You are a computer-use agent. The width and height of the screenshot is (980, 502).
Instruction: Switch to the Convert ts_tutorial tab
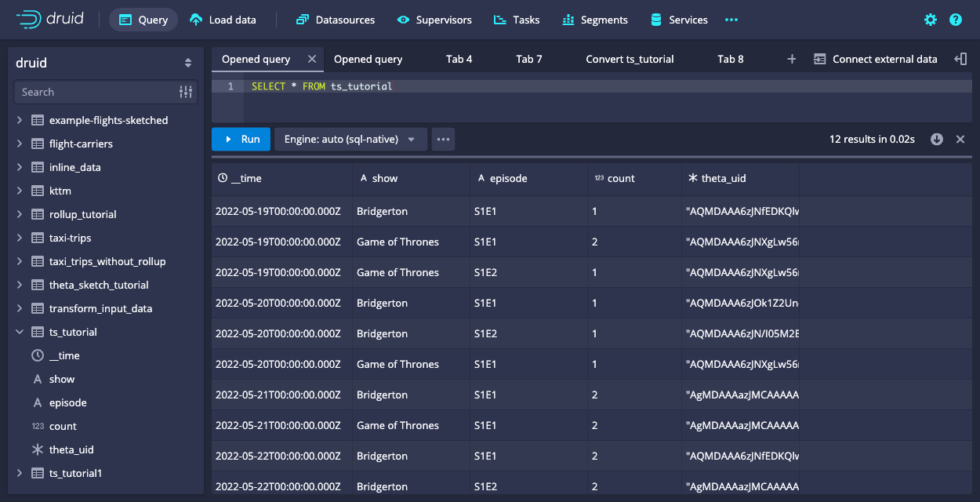pos(630,59)
